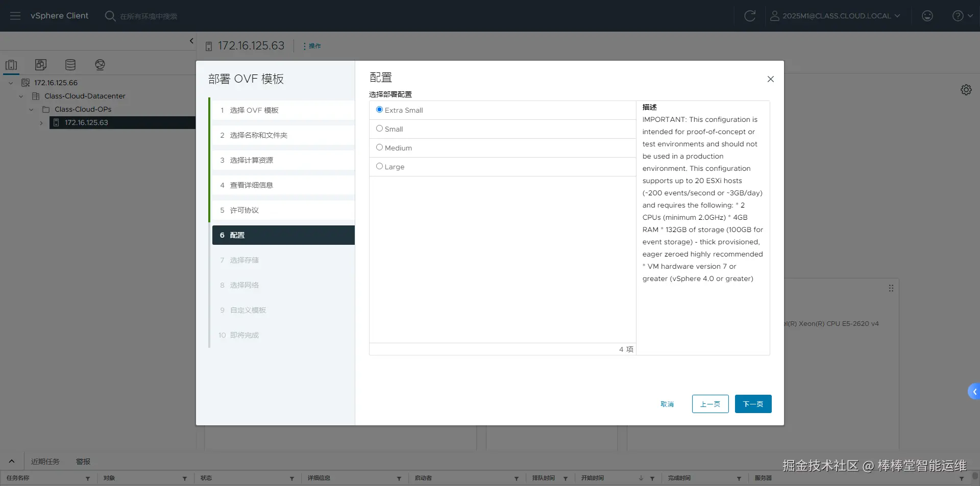Expand the 172.16.125.63 host tree node

pos(41,122)
